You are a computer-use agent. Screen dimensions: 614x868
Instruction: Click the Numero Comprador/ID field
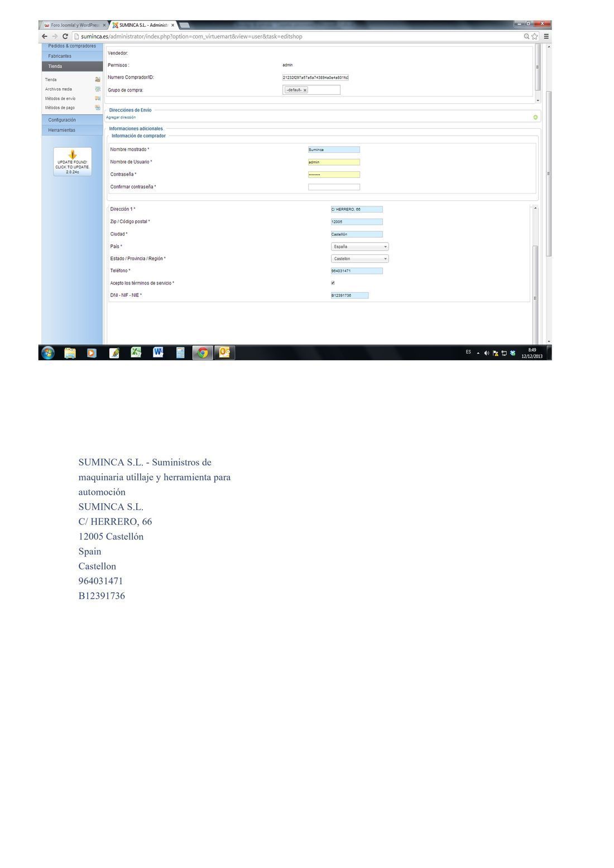click(x=315, y=78)
